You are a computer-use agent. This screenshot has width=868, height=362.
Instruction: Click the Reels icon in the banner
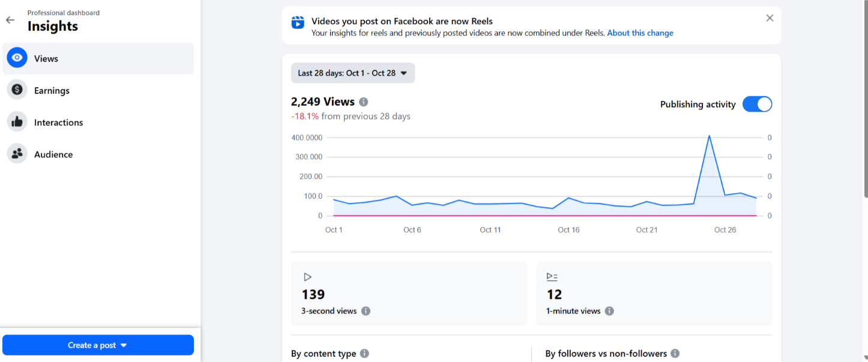pos(298,23)
